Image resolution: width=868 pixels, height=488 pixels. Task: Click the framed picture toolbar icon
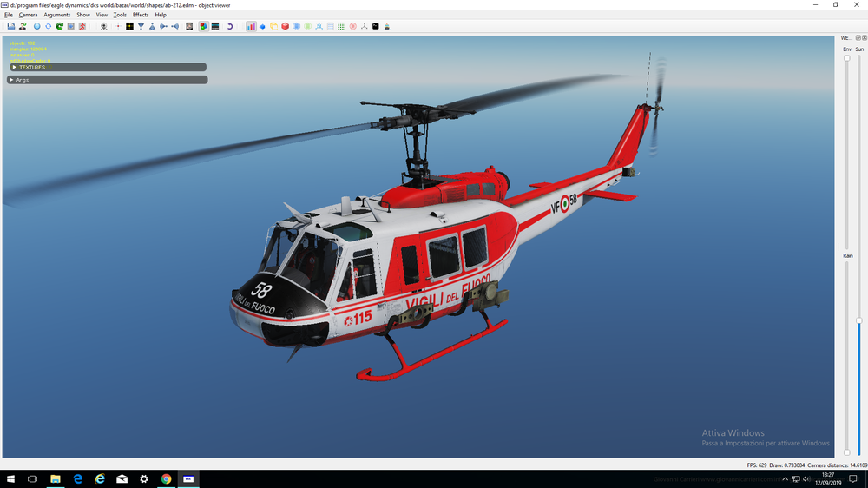click(x=71, y=26)
